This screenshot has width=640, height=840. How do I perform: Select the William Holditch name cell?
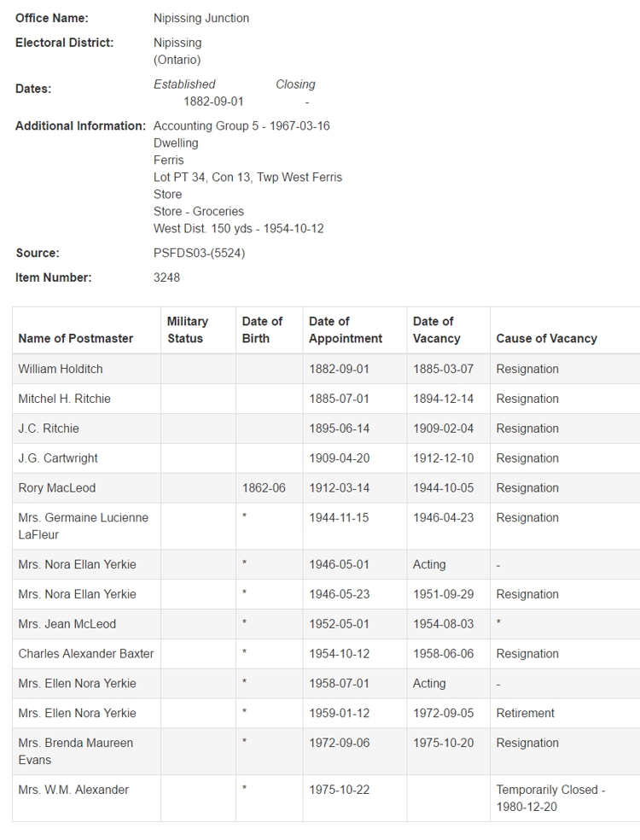pyautogui.click(x=61, y=369)
